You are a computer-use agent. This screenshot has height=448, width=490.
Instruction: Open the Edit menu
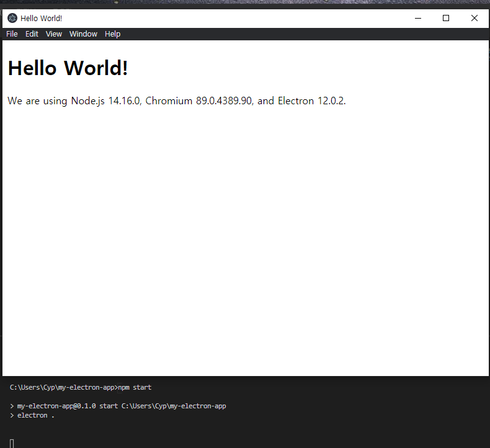point(32,34)
